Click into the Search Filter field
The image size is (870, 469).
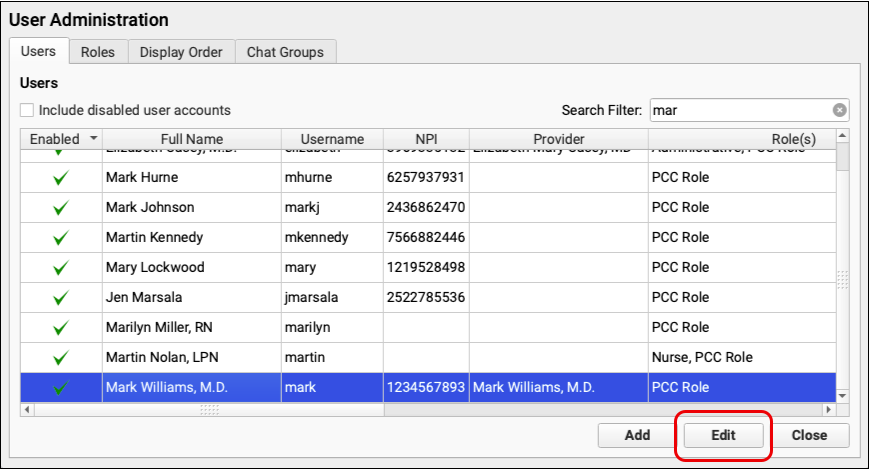coord(740,111)
